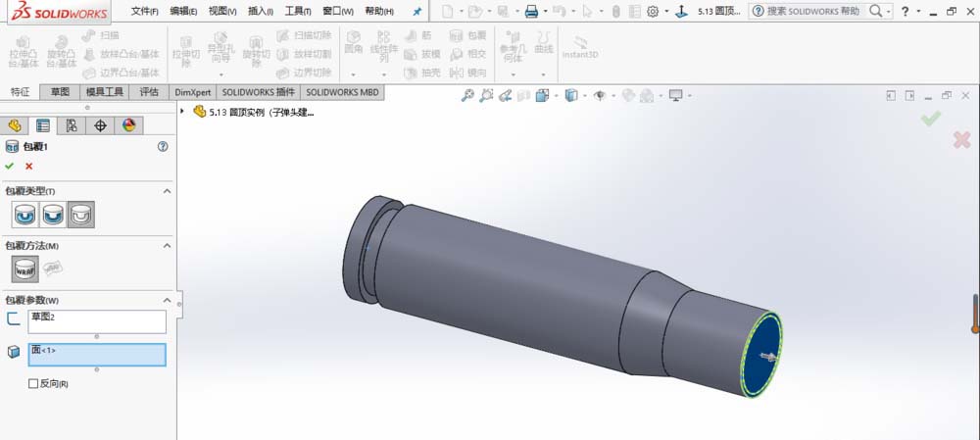Open the help question-mark dropdown arrow
Viewport: 980px width, 440px height.
919,11
